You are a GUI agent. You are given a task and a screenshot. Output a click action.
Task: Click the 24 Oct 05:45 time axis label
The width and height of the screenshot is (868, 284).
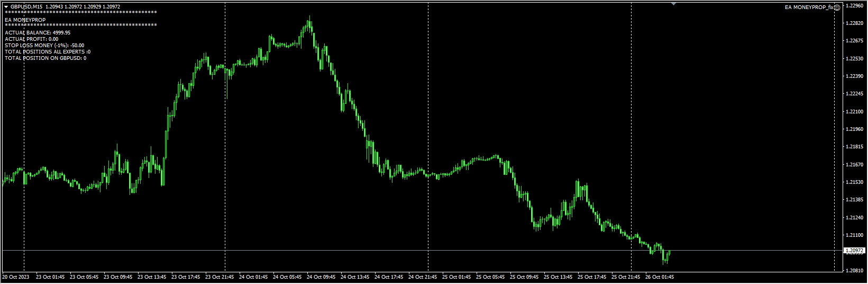click(x=287, y=277)
